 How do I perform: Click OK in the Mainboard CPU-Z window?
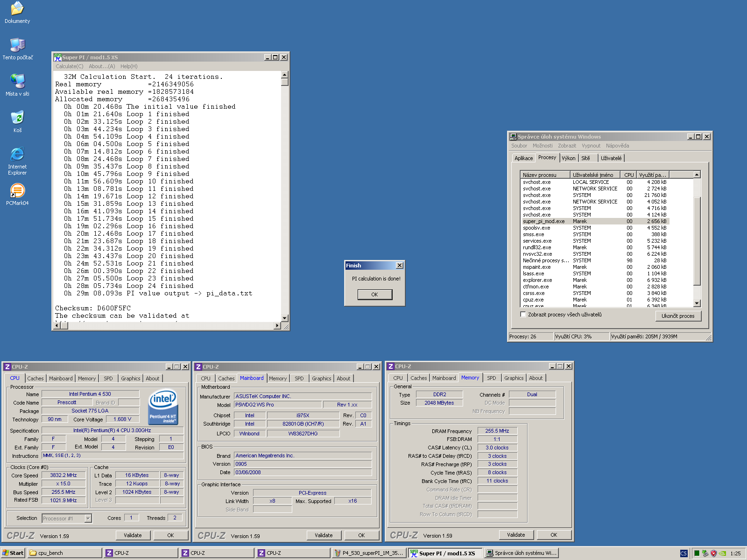pyautogui.click(x=361, y=535)
